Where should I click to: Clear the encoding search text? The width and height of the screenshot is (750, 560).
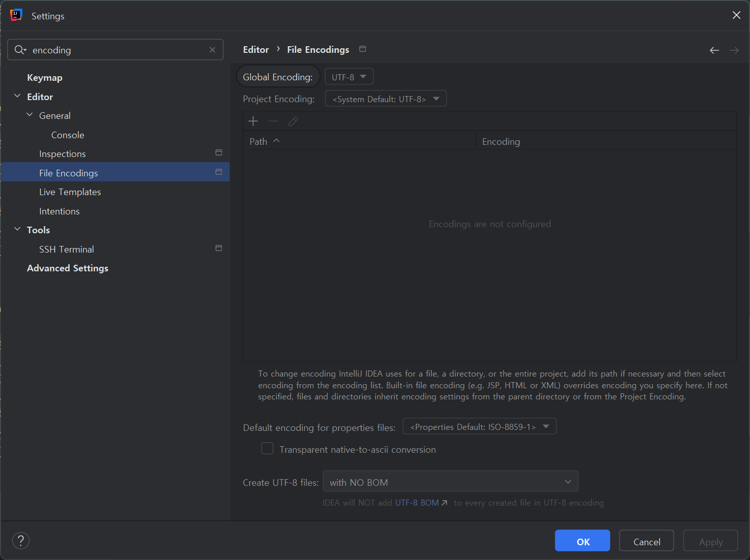(212, 50)
